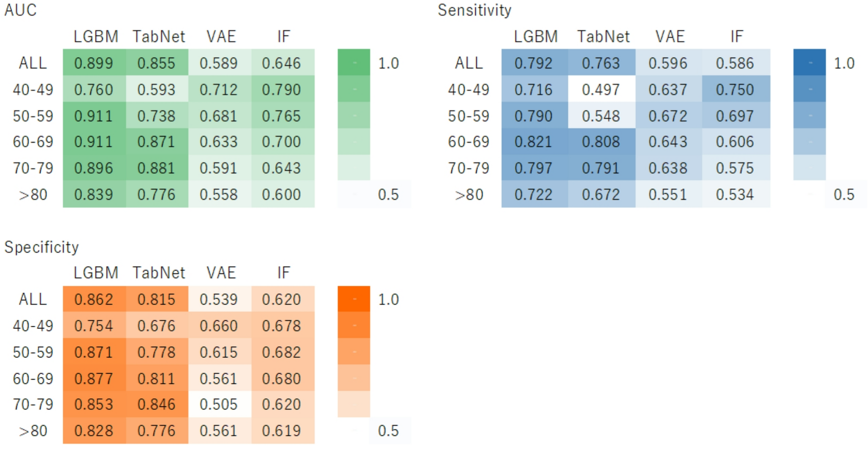Select the IF column header in the Sensitivity table
Screen dimensions: 868x449
[737, 37]
